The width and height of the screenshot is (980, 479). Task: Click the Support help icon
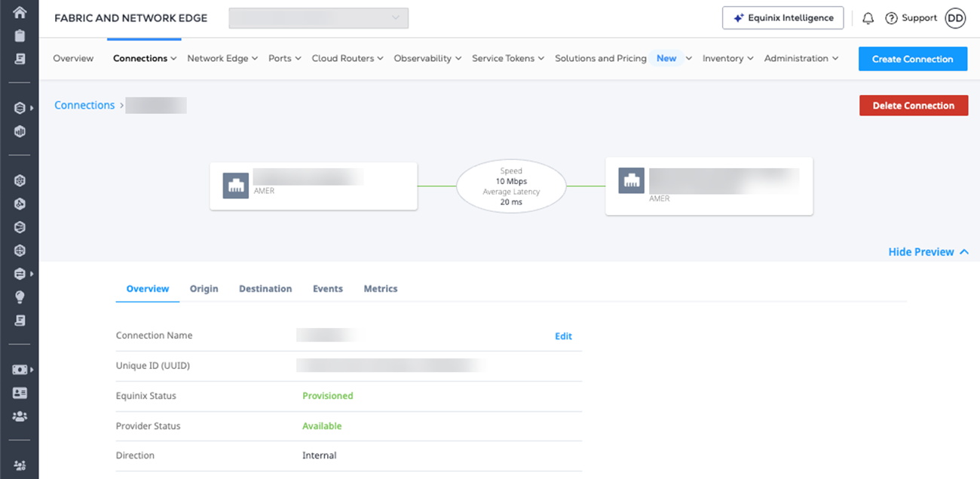coord(891,18)
